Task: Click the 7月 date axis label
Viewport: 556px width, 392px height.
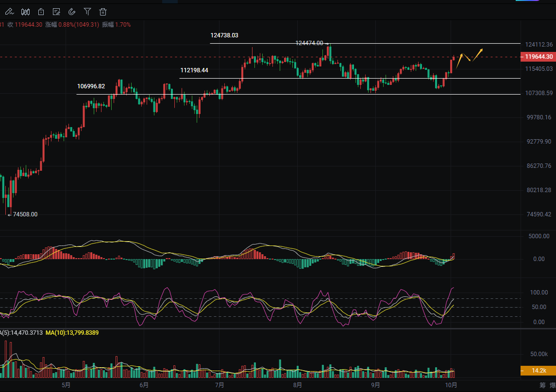Action: tap(219, 385)
